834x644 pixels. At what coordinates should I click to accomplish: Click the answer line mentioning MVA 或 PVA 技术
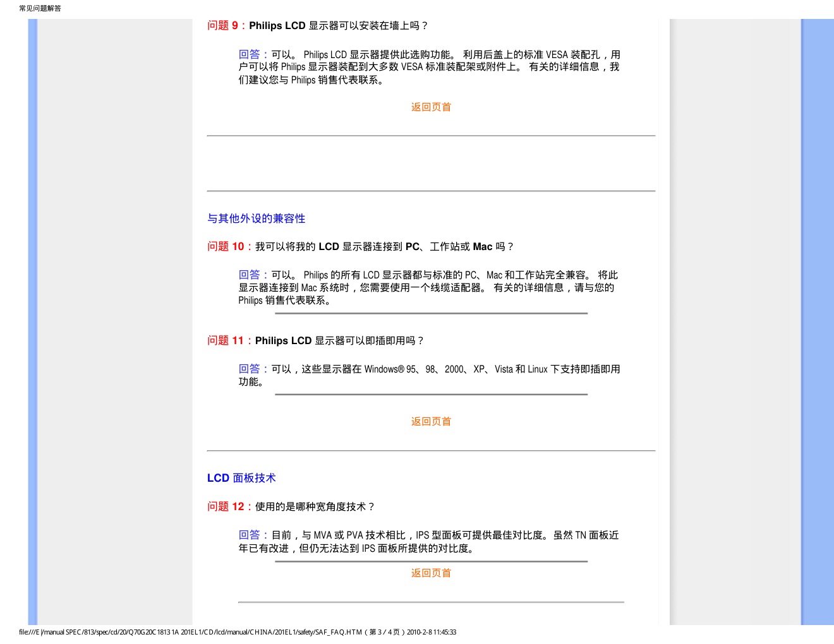(x=429, y=535)
